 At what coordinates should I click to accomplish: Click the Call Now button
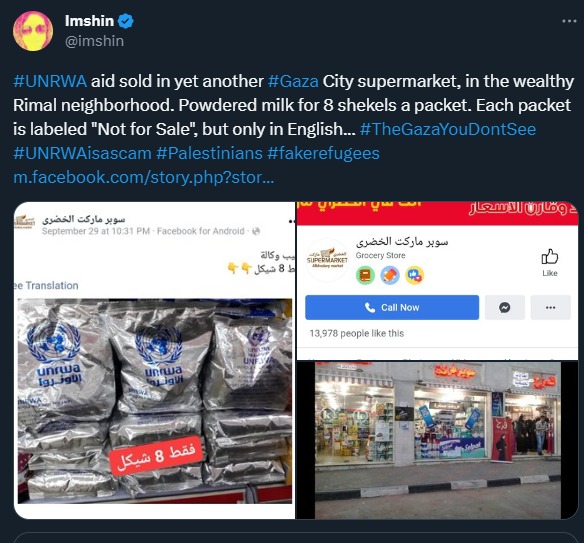click(x=392, y=308)
